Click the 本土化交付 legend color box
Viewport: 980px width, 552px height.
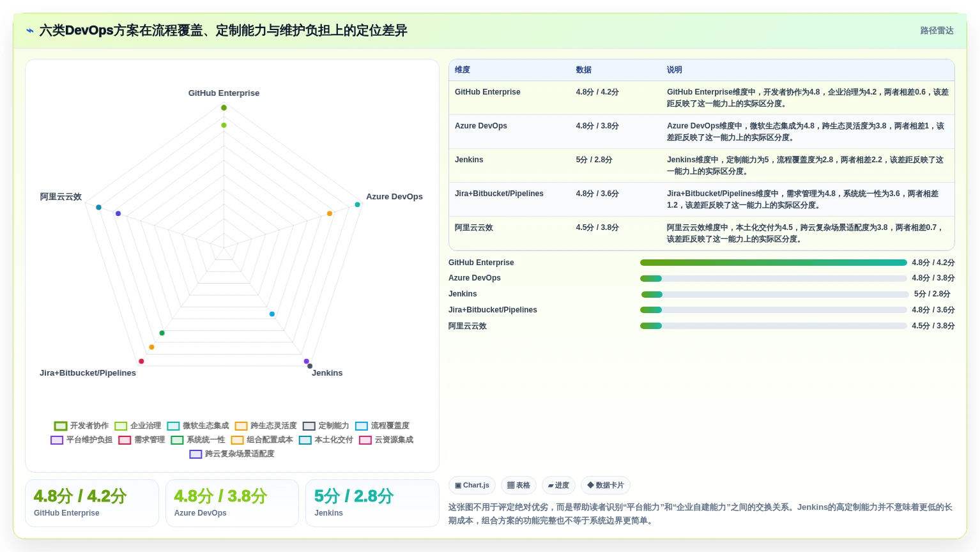(x=305, y=440)
